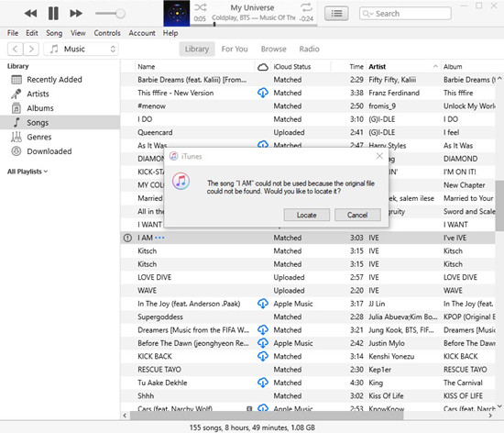The height and width of the screenshot is (433, 504).
Task: Toggle shuffle in the now playing display
Action: (201, 7)
